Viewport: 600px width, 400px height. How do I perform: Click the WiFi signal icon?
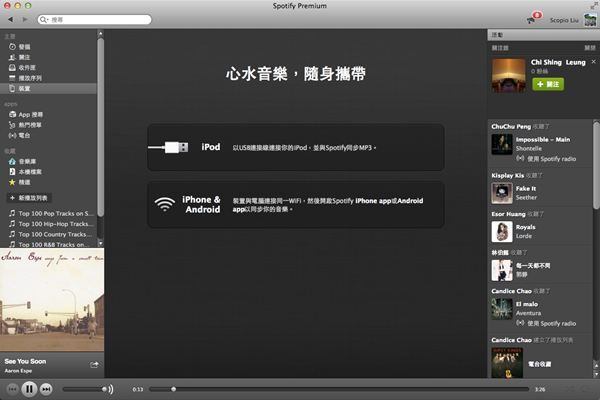point(165,204)
